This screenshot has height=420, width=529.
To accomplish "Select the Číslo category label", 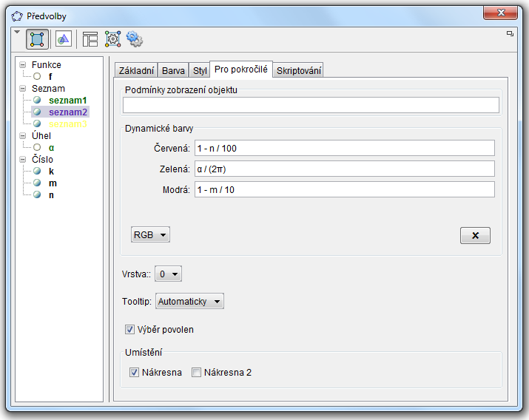I will (x=42, y=159).
